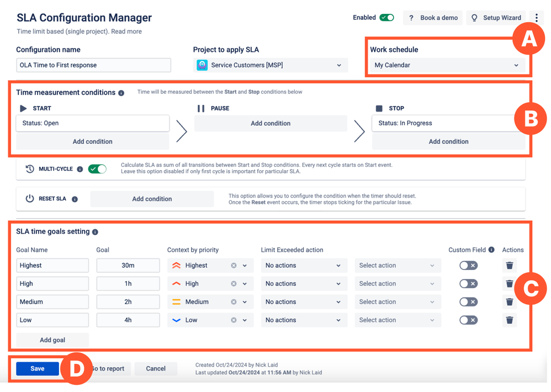Click the 4h goal time field
This screenshot has width=551, height=392.
[128, 320]
